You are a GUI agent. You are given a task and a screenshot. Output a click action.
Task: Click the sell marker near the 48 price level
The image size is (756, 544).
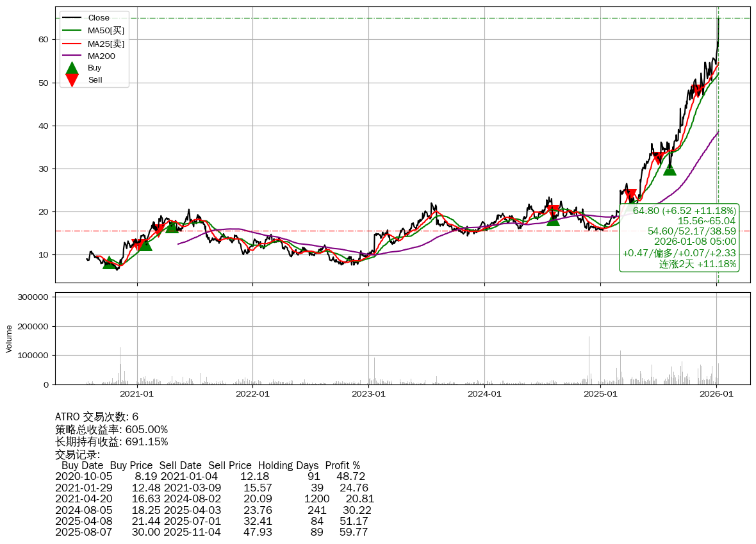[x=698, y=90]
